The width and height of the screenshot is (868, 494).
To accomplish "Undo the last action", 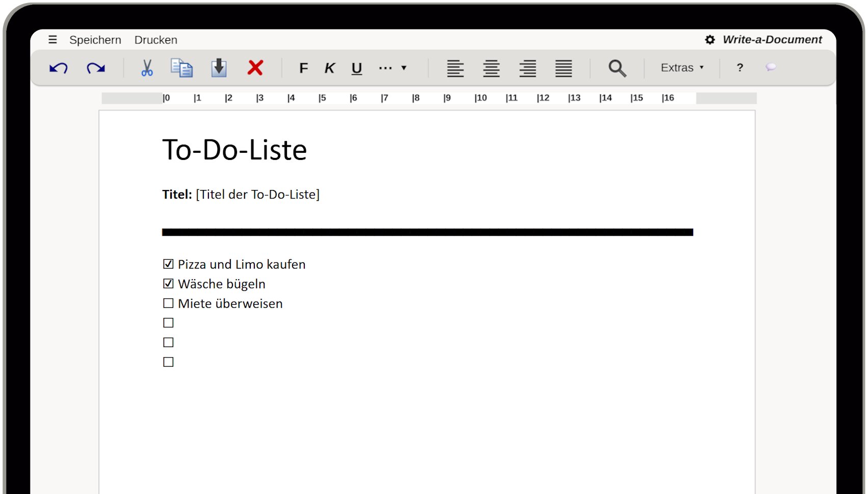I will (x=58, y=68).
